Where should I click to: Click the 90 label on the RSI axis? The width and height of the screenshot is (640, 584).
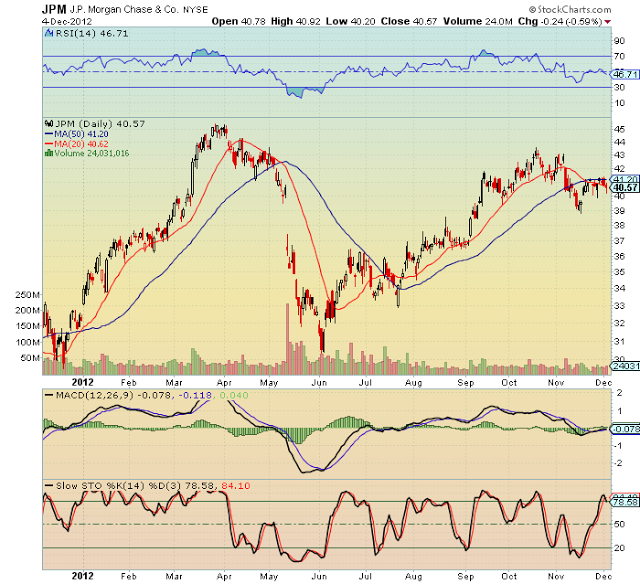[x=619, y=41]
